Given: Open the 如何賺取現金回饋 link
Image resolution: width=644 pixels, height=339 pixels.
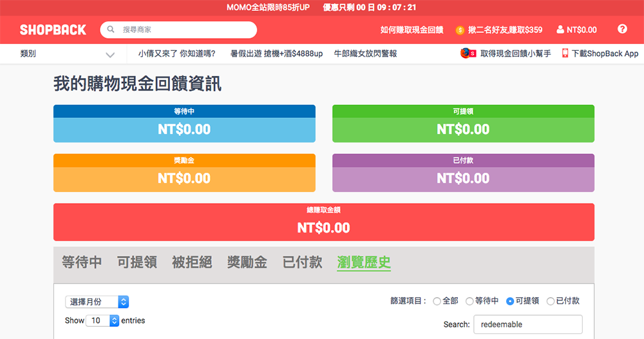Looking at the screenshot, I should point(412,30).
